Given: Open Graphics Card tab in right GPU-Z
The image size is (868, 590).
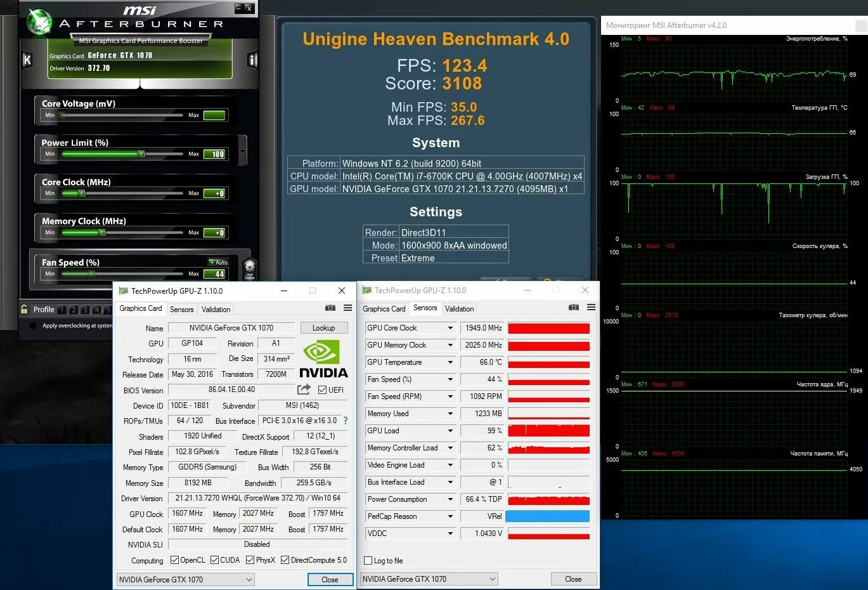Looking at the screenshot, I should [x=384, y=309].
